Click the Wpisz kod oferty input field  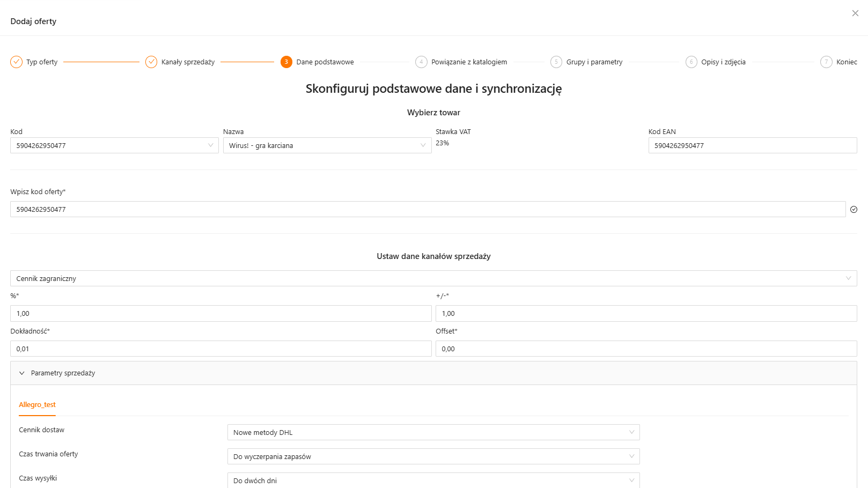click(x=428, y=209)
